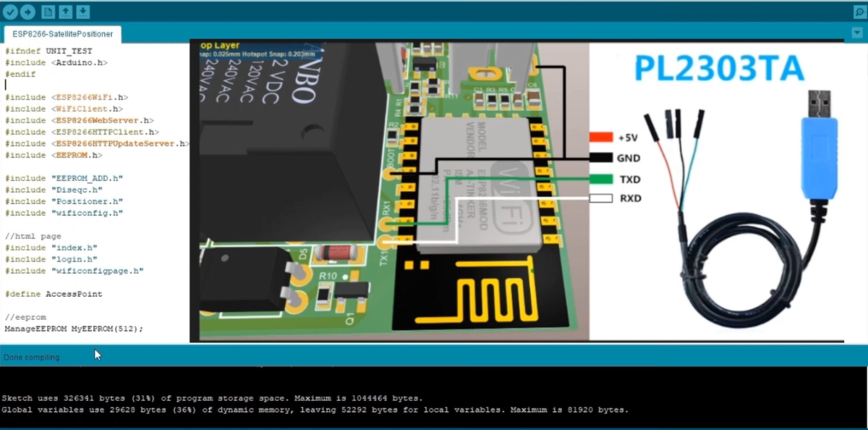Click the Upload arrow button
Image resolution: width=868 pixels, height=430 pixels.
(27, 12)
